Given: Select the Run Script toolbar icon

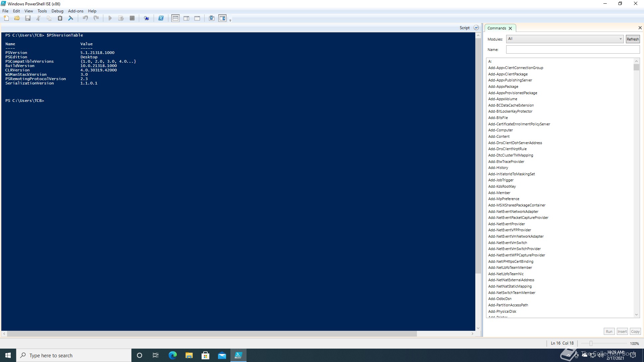Looking at the screenshot, I should tap(110, 18).
